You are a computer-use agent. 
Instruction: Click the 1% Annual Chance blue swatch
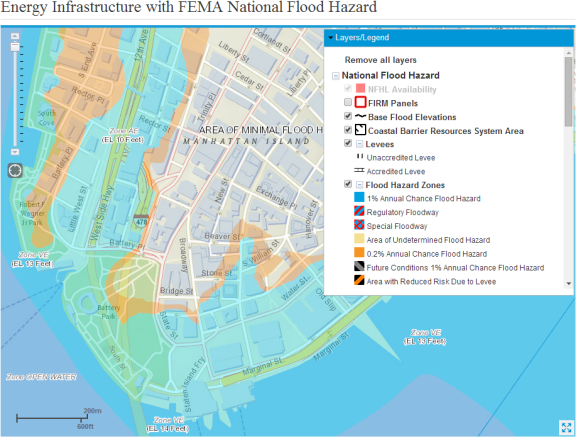359,198
